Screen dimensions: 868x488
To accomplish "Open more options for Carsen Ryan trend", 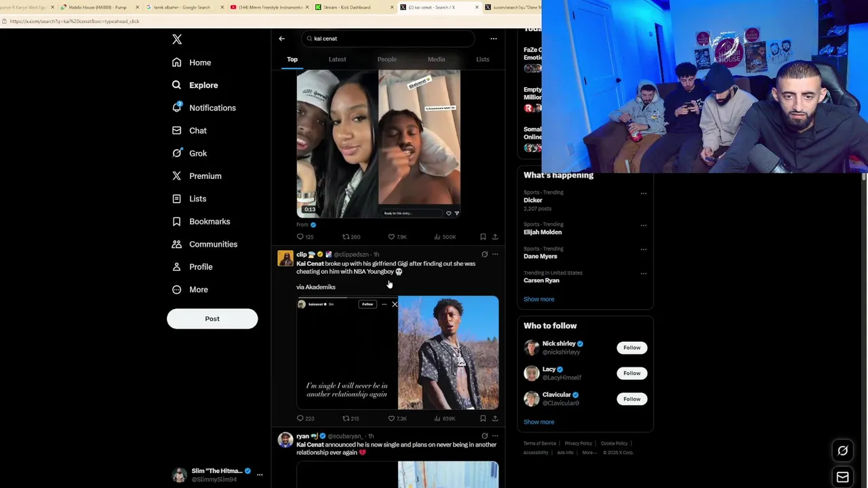I will [x=644, y=274].
